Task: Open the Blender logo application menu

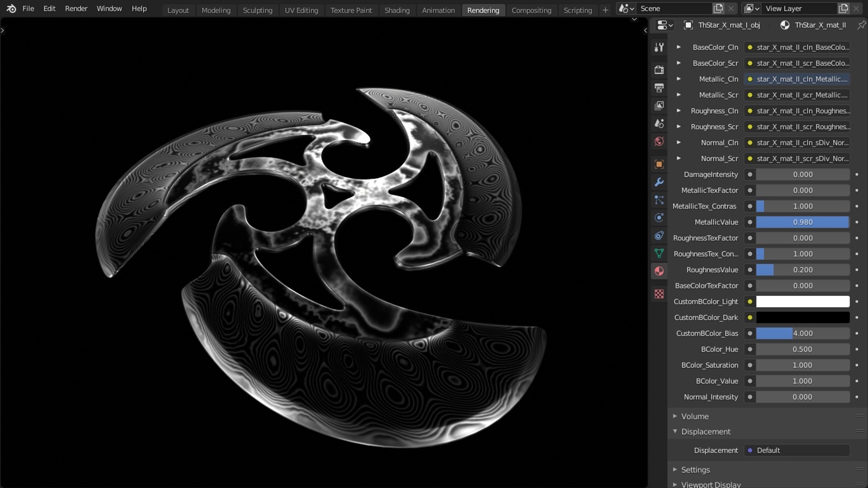Action: click(11, 9)
